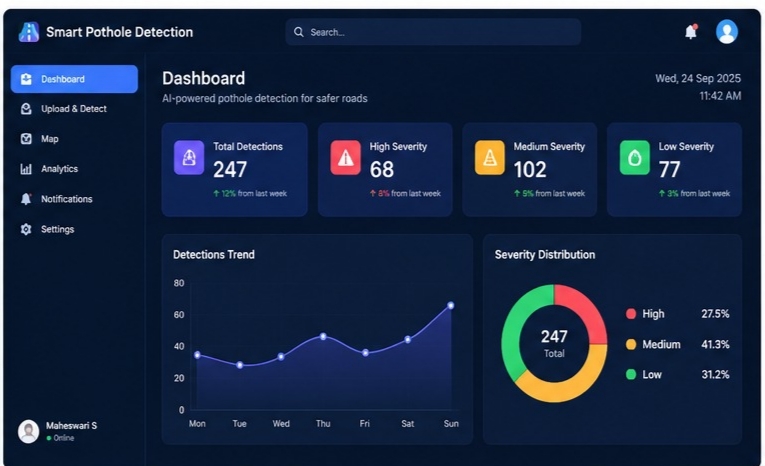Click green up arrow beside 3%

coord(662,193)
